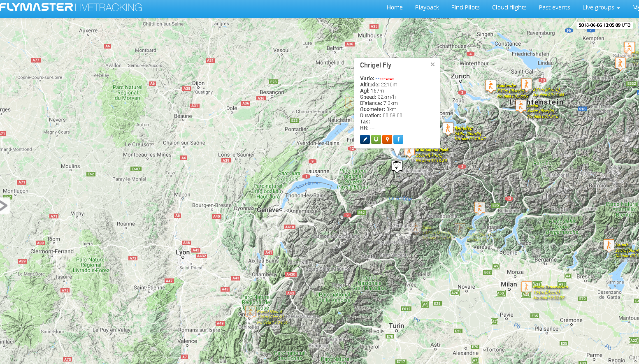Click the Distance 7.3km value
The width and height of the screenshot is (639, 364).
(x=390, y=103)
